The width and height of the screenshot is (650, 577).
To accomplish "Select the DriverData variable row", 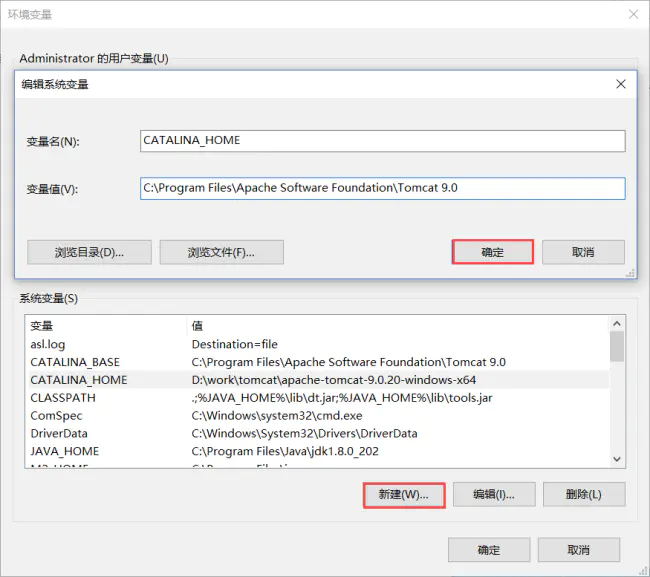I will coord(317,434).
